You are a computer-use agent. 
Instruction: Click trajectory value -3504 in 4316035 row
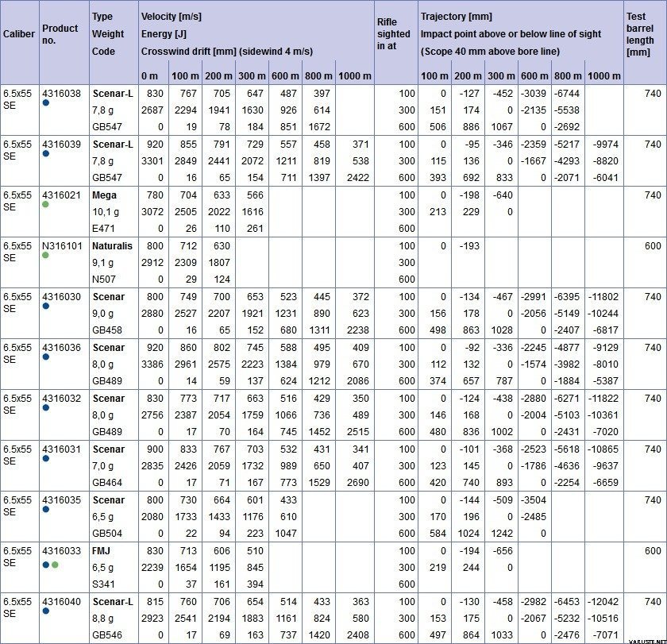click(x=534, y=499)
